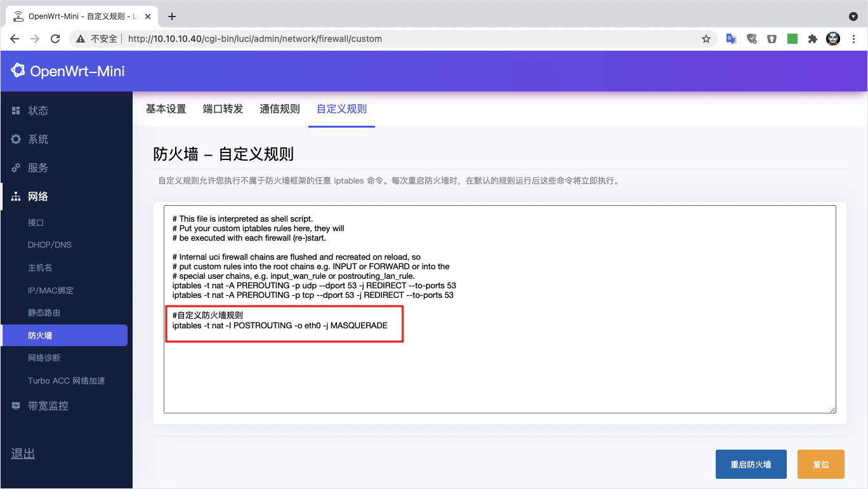
Task: Switch to the 端口转发 tab
Action: 223,109
